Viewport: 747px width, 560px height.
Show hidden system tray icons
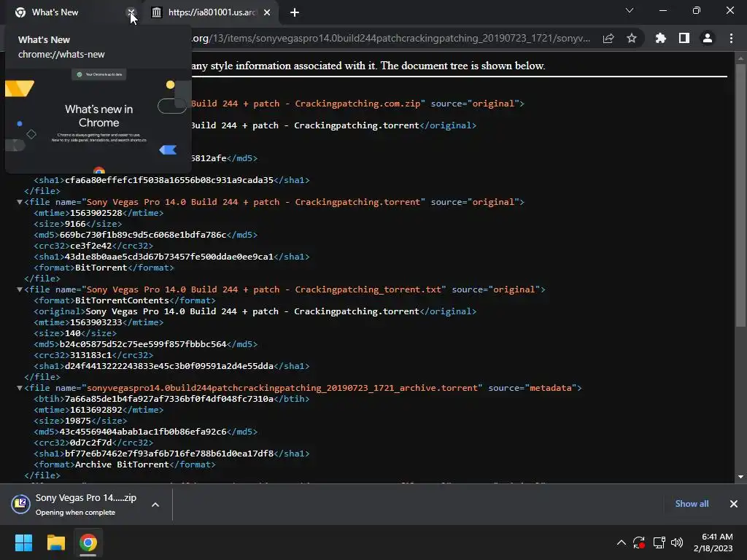tap(622, 542)
